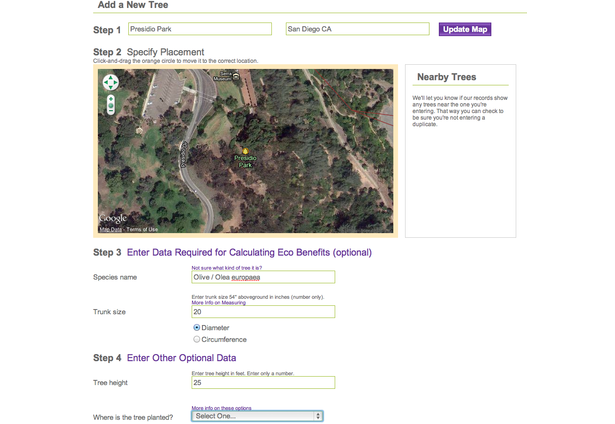Click the 'Enter Data Required for Calculating Eco Benefits' heading

tap(249, 252)
